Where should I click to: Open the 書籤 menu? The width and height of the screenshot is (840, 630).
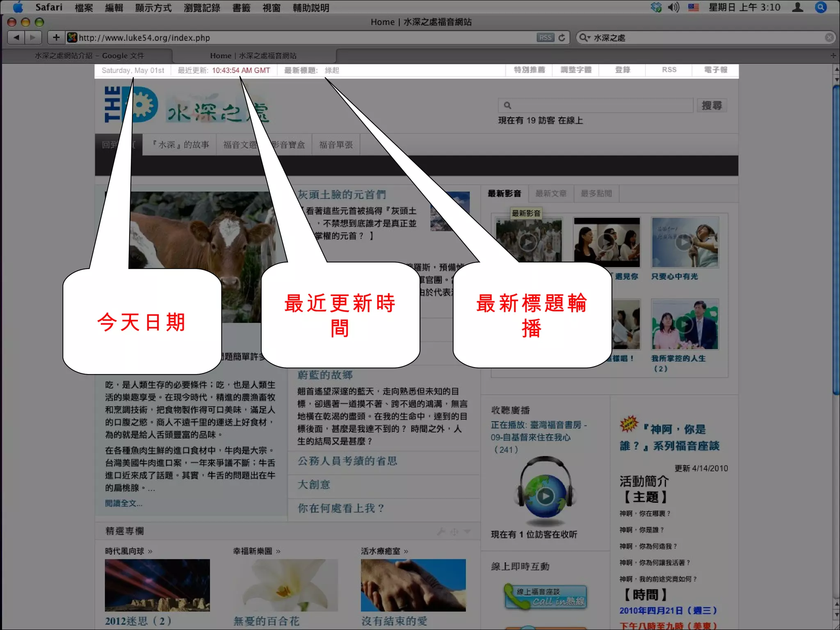coord(241,8)
